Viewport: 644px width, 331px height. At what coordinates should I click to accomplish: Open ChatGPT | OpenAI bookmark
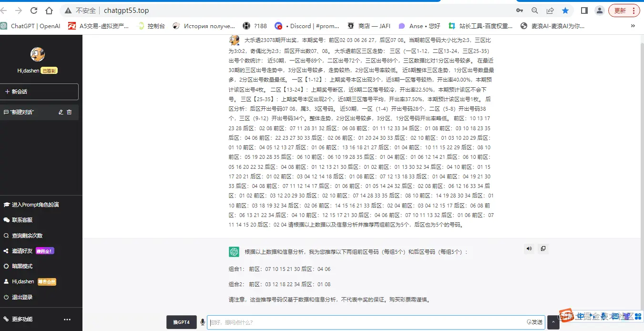click(x=31, y=26)
